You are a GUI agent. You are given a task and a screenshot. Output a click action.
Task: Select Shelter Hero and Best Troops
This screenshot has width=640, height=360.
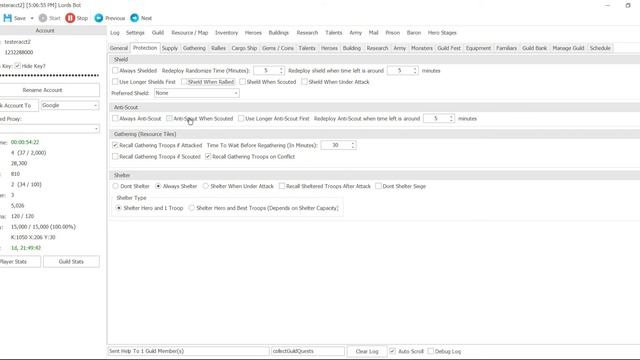click(x=192, y=208)
